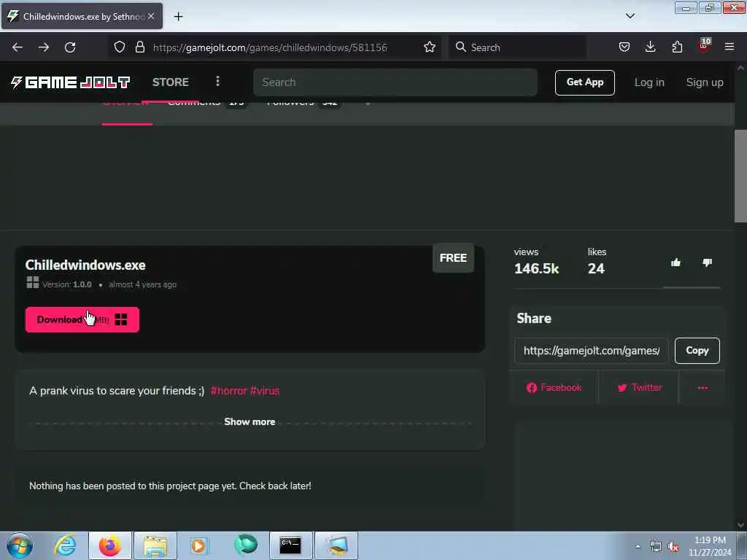The height and width of the screenshot is (560, 747).
Task: Open the Firefox downloads arrow icon
Action: click(650, 47)
